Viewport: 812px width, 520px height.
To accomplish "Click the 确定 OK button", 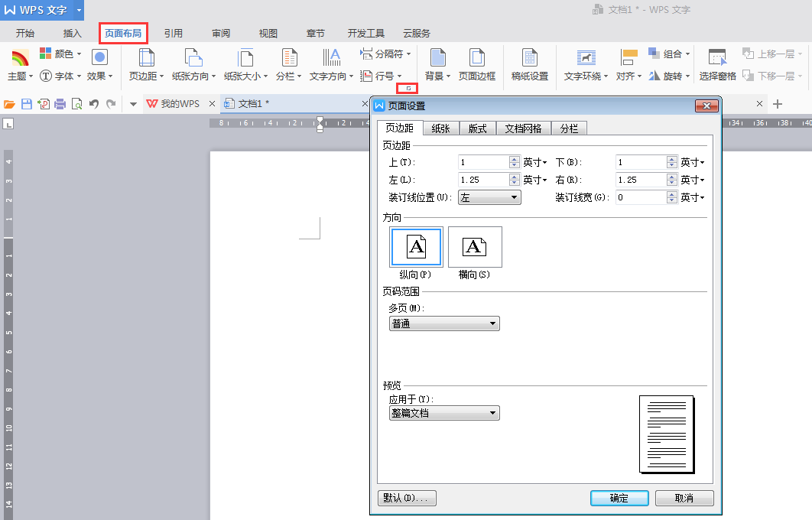I will click(x=619, y=498).
